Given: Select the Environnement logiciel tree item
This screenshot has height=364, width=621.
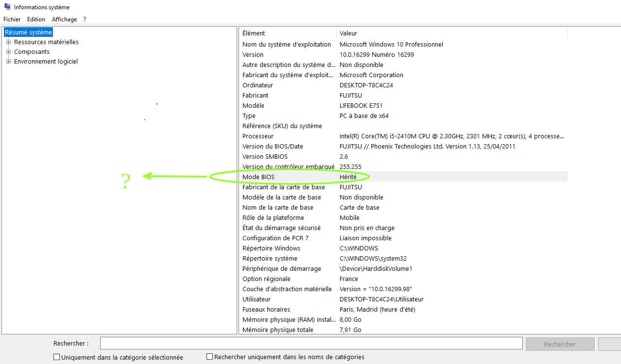Looking at the screenshot, I should [46, 62].
